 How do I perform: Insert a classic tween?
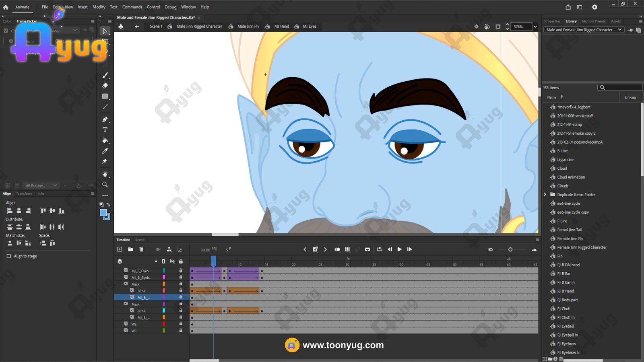click(367, 249)
